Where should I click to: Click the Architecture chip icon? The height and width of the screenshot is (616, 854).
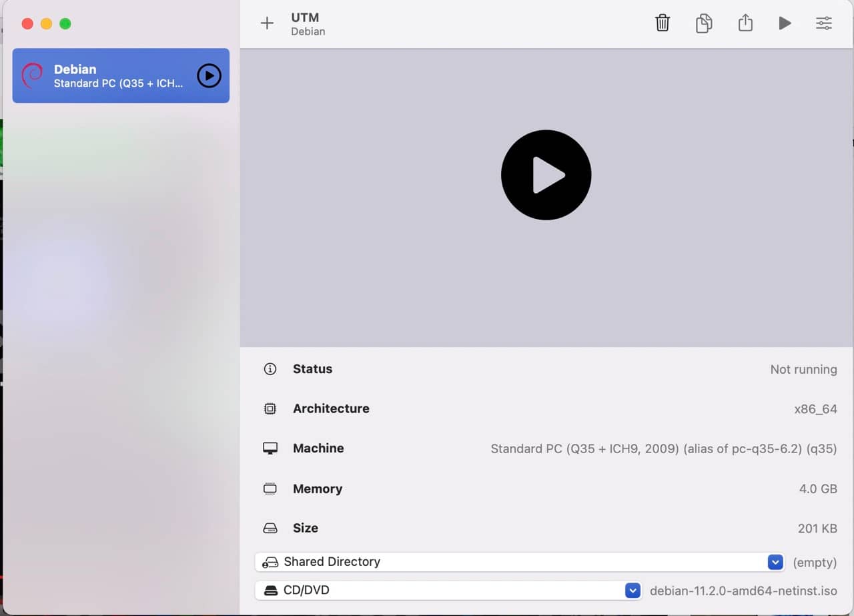(x=270, y=408)
